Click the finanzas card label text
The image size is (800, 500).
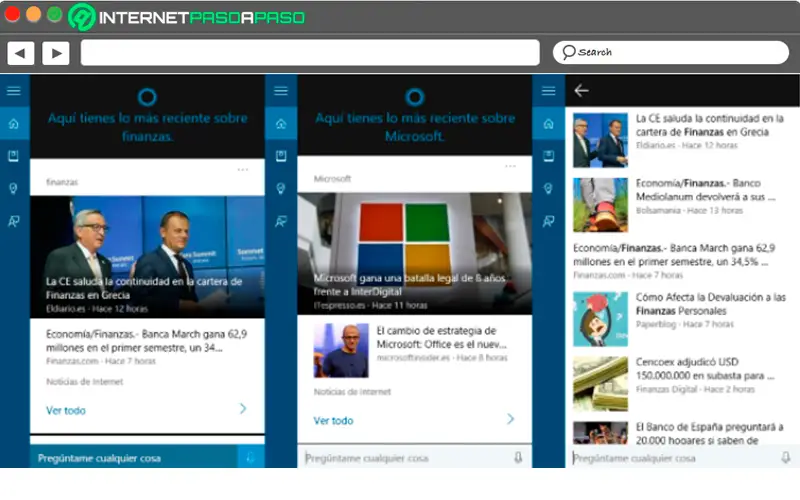(62, 182)
